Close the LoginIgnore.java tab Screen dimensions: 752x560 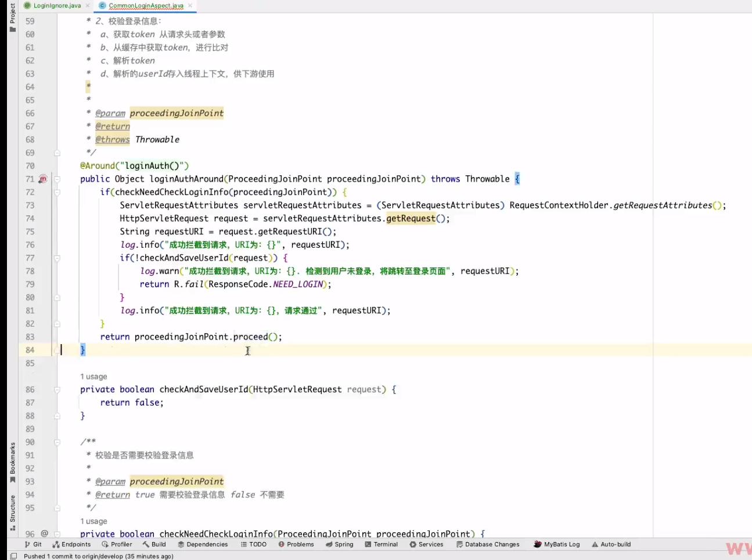(x=88, y=6)
